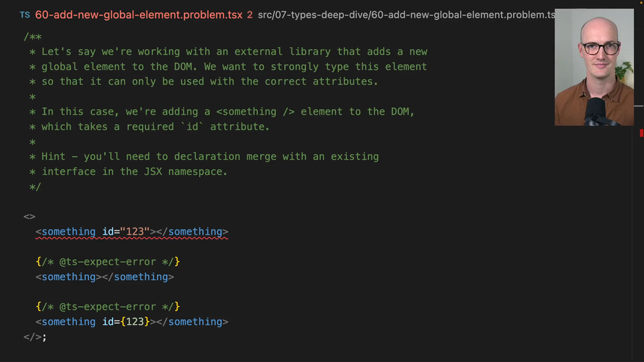Click the id attribute with string "123"
Screen dimensions: 644x362
(125, 231)
